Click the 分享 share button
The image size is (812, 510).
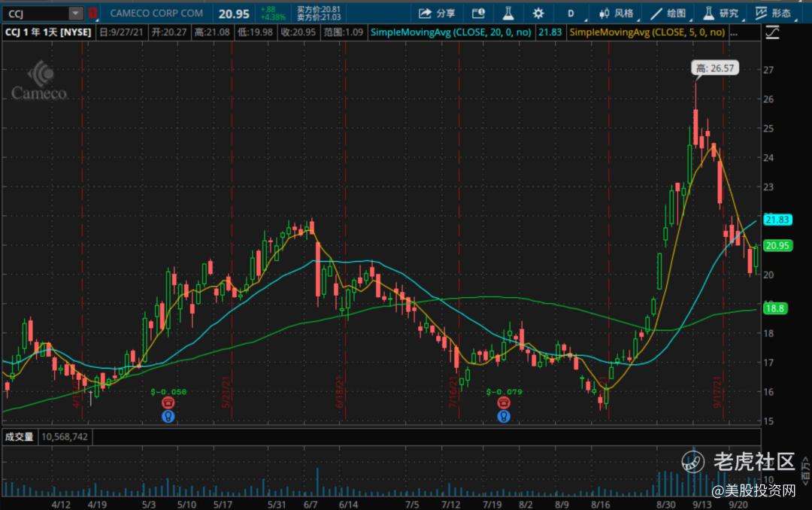(437, 14)
